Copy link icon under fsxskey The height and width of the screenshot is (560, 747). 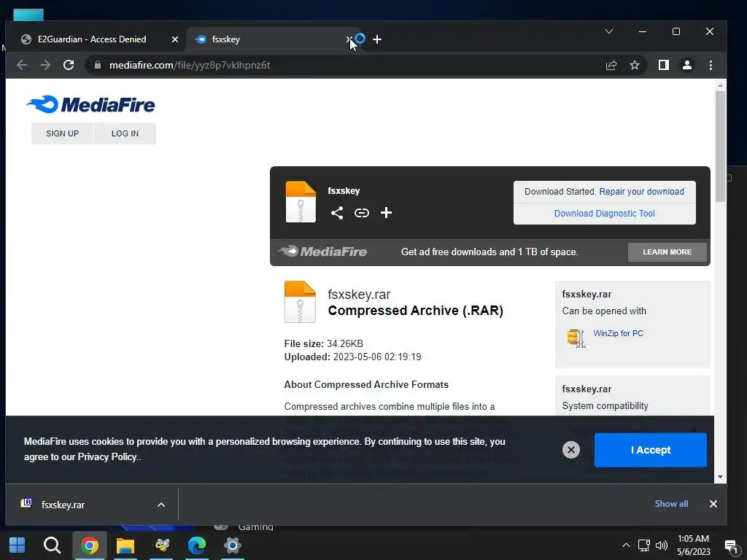pos(362,213)
